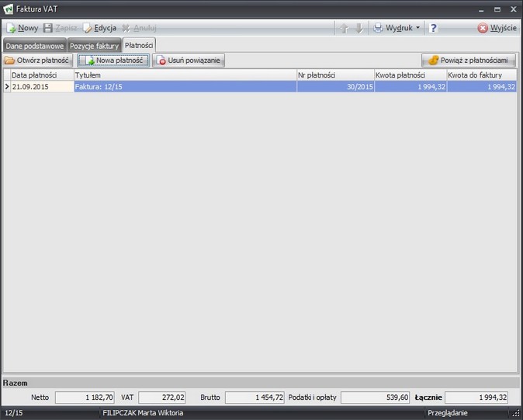Switch to the Dane podstawowe tab
523x420 pixels.
pos(35,46)
